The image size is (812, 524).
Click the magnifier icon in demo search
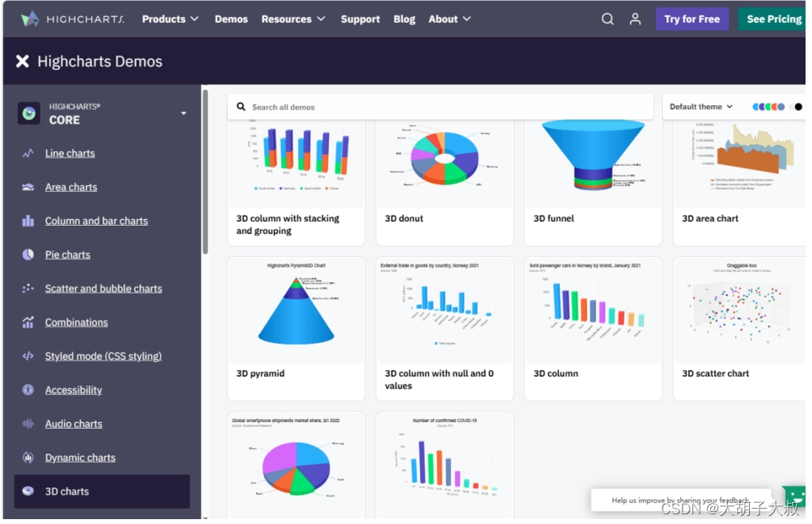241,107
